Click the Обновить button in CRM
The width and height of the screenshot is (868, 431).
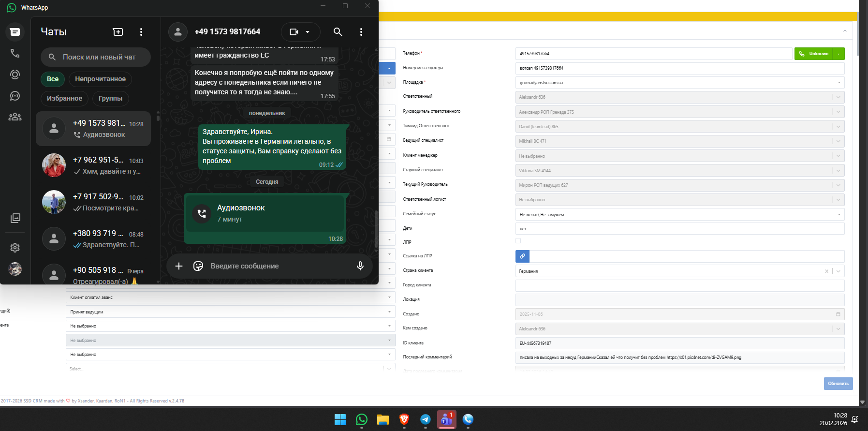[838, 384]
